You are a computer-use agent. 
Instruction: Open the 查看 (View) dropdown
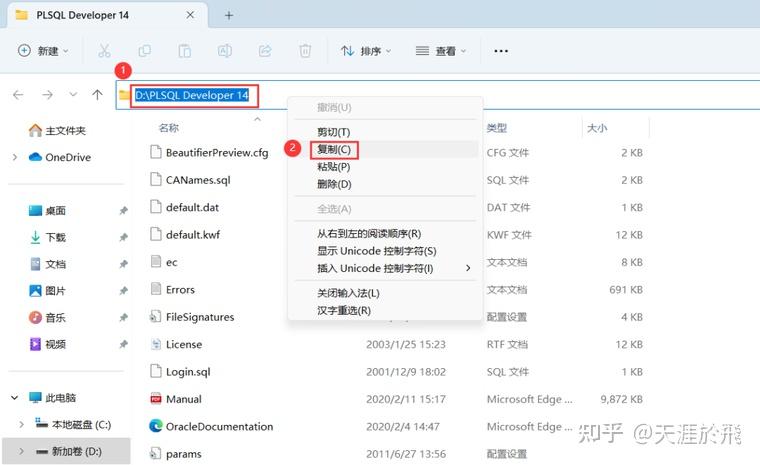click(x=441, y=51)
